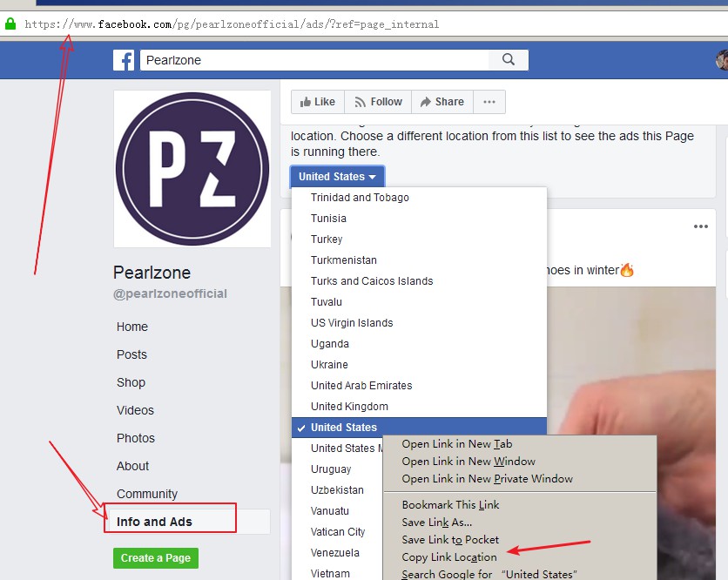Viewport: 728px width, 580px height.
Task: Open the Shop section
Action: (131, 382)
